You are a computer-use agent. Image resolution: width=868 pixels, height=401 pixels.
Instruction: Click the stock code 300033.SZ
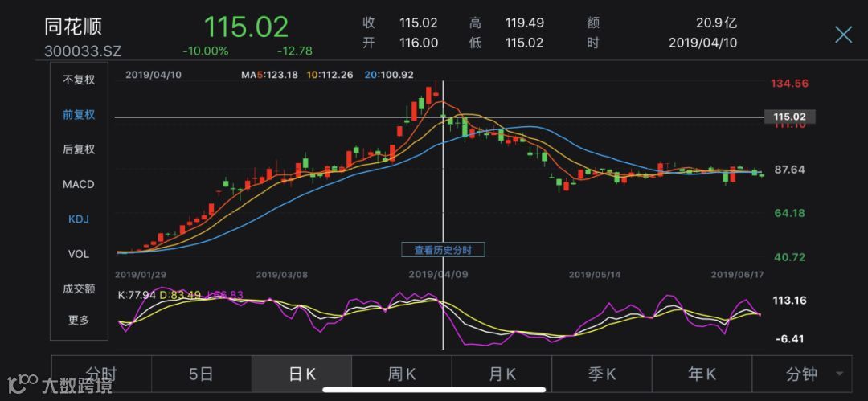point(83,51)
